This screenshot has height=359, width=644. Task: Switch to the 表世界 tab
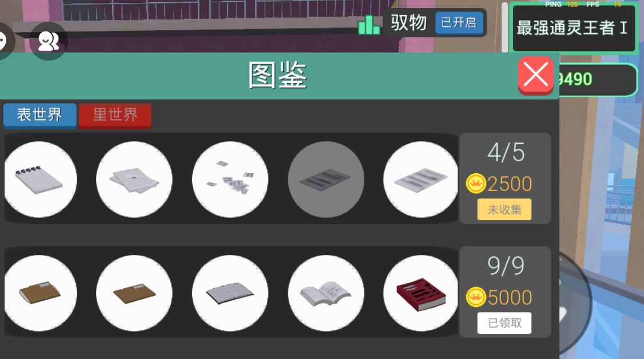coord(40,115)
